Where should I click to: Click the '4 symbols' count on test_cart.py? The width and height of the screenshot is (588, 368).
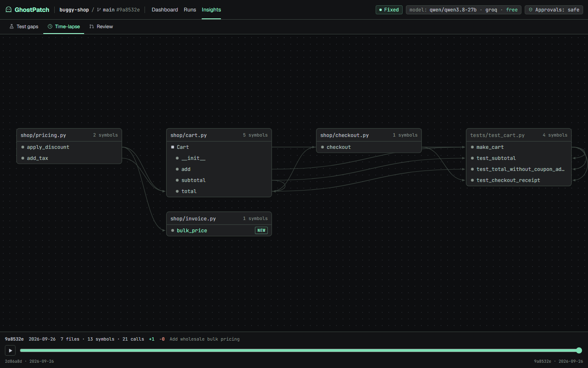pos(555,135)
